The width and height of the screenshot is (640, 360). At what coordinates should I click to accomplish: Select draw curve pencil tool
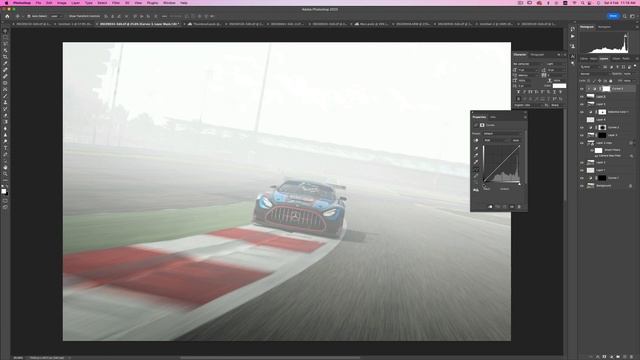pyautogui.click(x=476, y=176)
